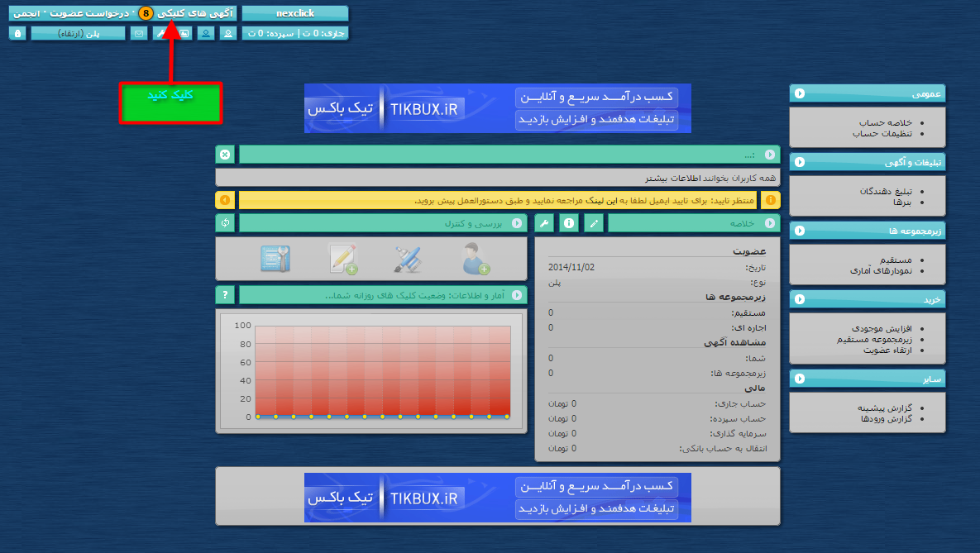Collapse the خرید sidebar section arrow
This screenshot has height=553, width=980.
800,299
